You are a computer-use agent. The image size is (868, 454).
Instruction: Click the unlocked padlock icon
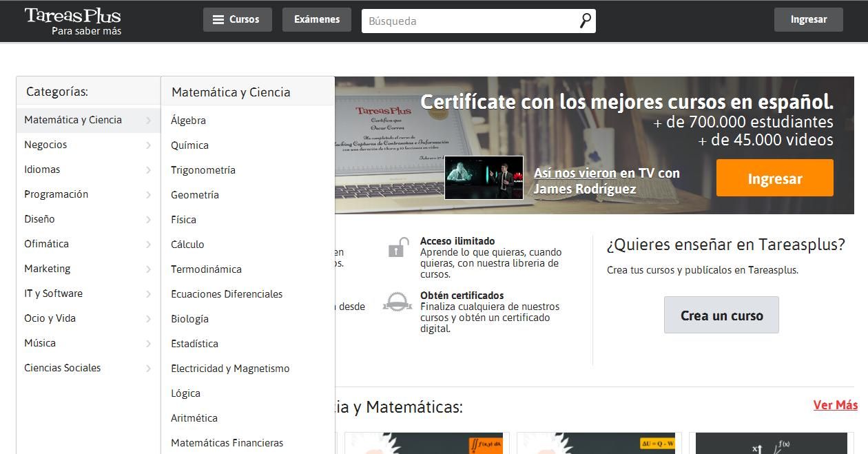(x=397, y=247)
